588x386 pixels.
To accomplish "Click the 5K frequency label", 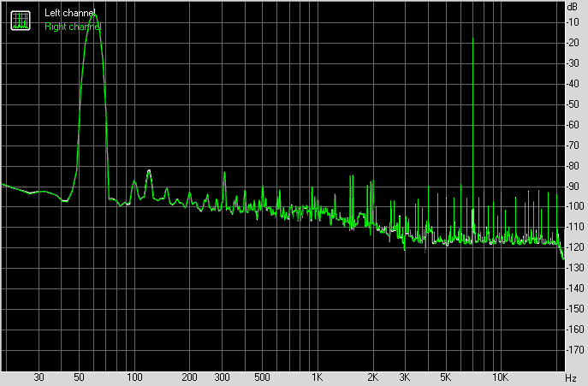I will (x=445, y=377).
